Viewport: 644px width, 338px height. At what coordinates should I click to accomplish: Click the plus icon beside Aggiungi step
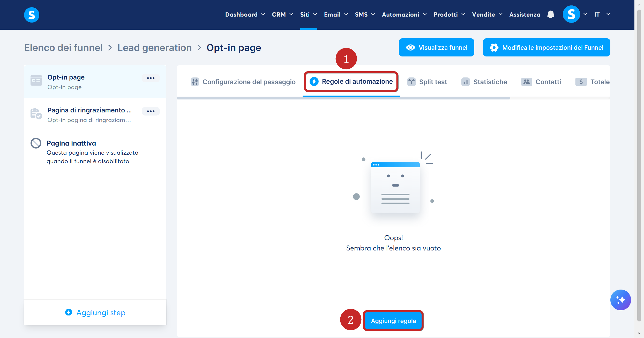coord(69,312)
